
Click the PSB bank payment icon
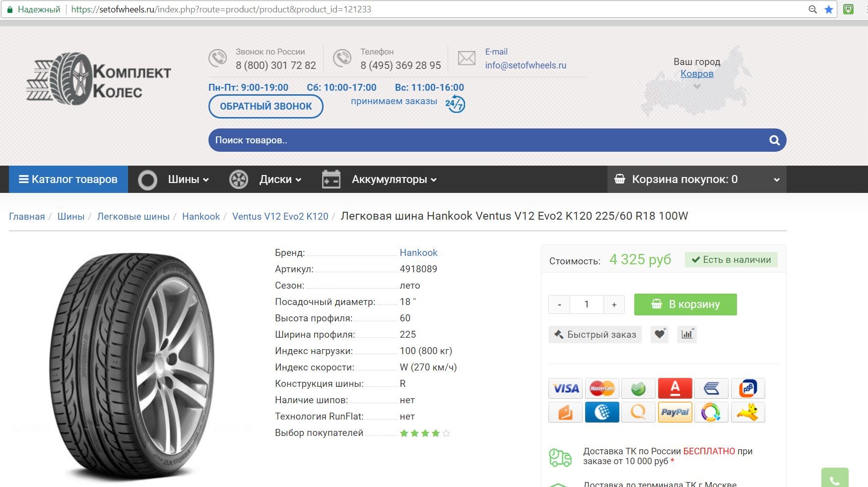coord(748,388)
